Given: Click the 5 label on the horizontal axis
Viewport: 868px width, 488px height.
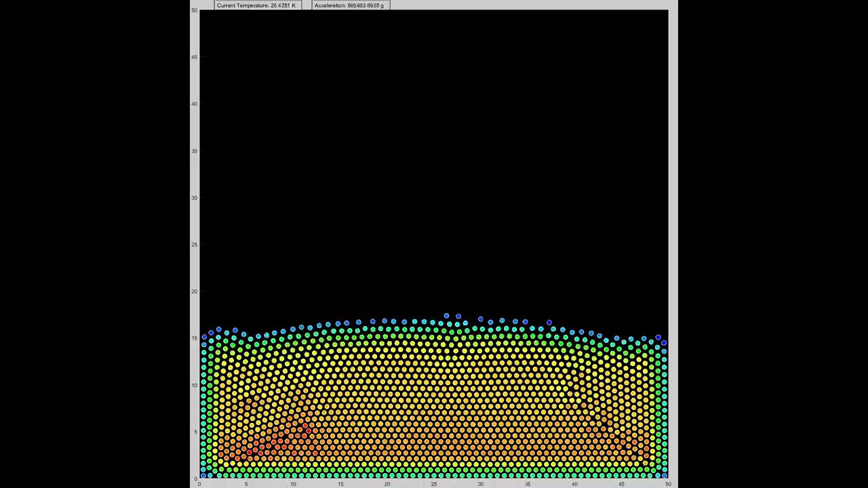Looking at the screenshot, I should click(x=246, y=484).
